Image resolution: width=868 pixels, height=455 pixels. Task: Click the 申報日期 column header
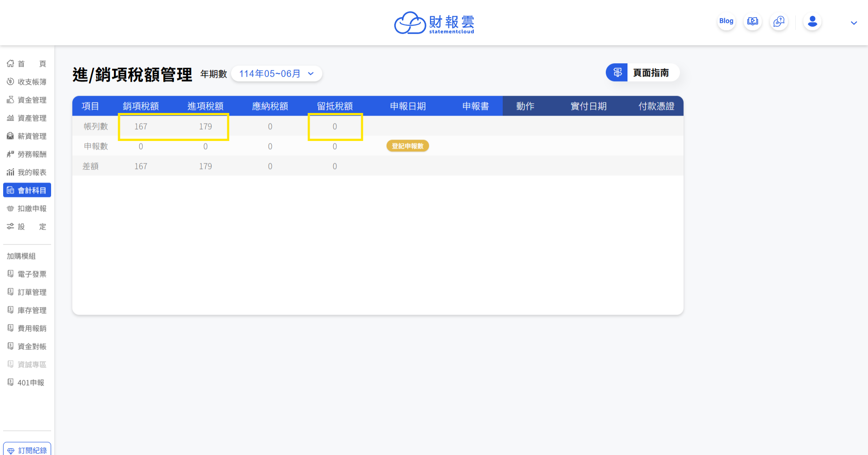pyautogui.click(x=408, y=106)
